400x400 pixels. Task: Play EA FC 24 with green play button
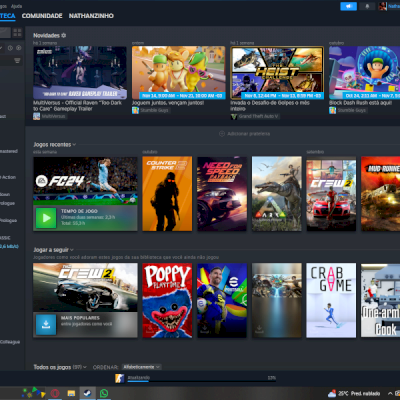[46, 218]
